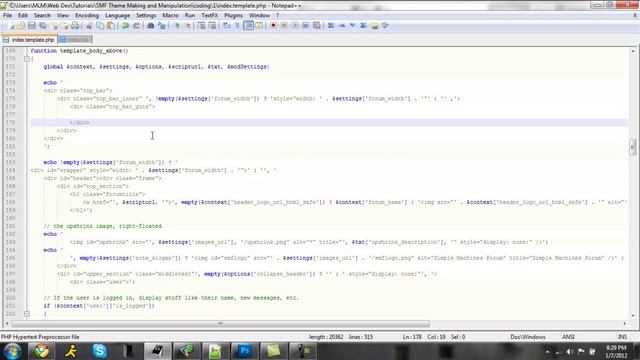The width and height of the screenshot is (640, 360).
Task: Click the Zoom In toolbar icon
Action: (x=177, y=26)
